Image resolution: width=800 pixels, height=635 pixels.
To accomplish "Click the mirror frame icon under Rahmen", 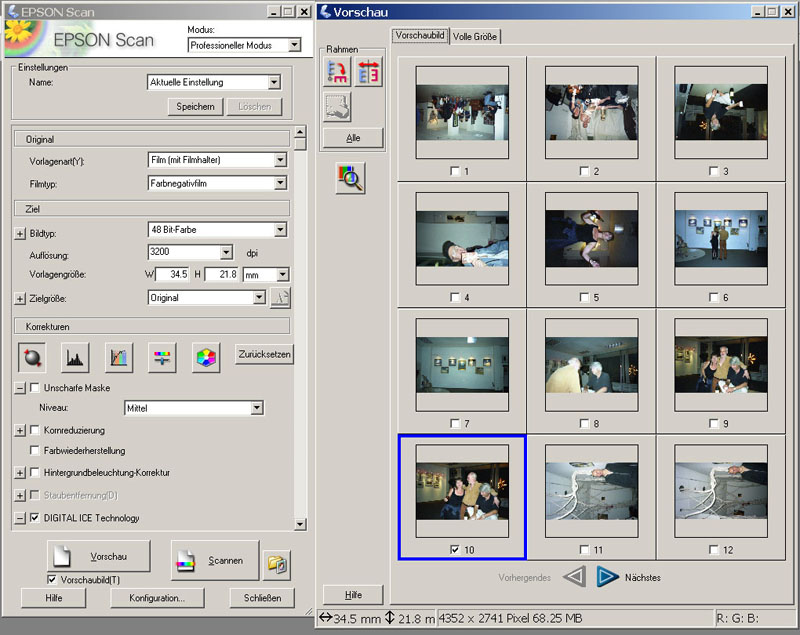I will (367, 72).
